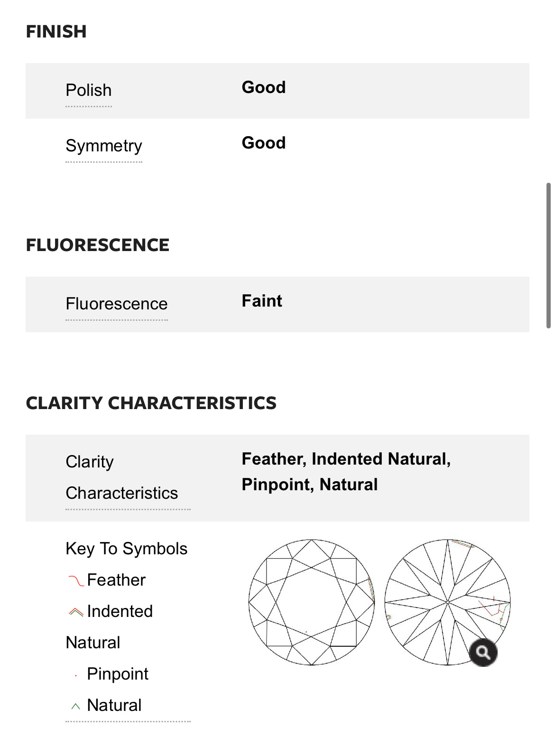Click the Clarity Characteristics label
The width and height of the screenshot is (555, 756).
[121, 477]
